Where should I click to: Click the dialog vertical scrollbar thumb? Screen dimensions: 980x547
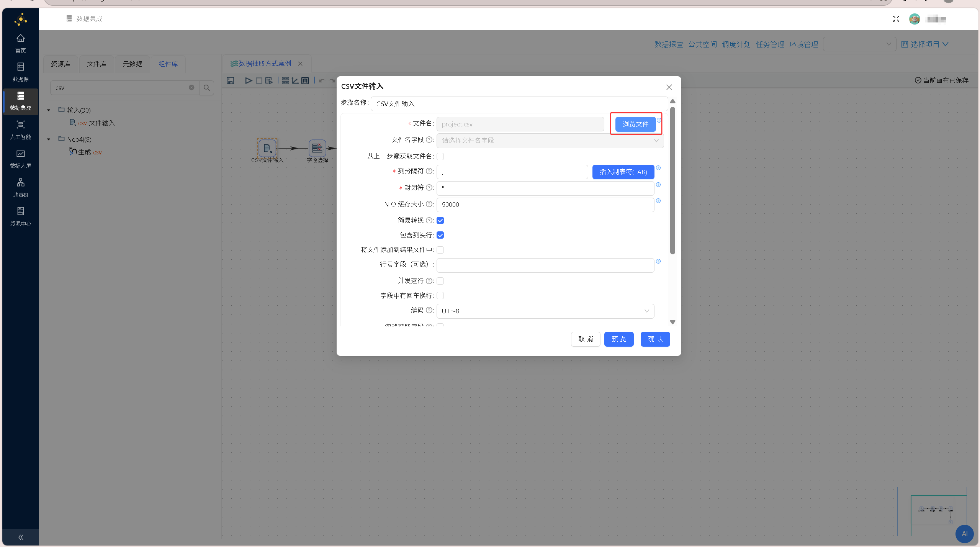(672, 180)
